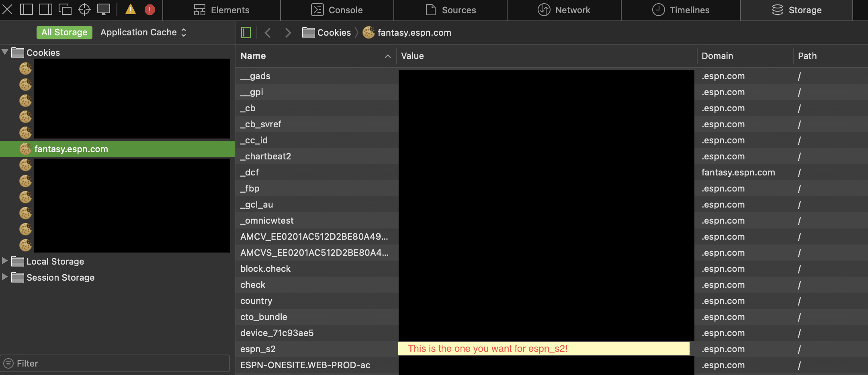Select the _omnicwtest cookie name

tap(267, 220)
